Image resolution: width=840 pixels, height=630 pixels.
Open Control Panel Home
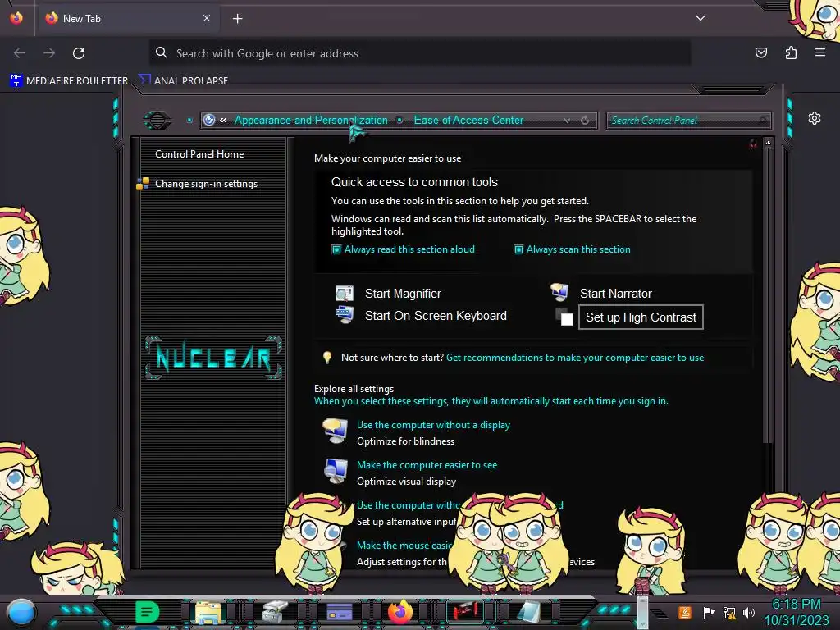199,153
